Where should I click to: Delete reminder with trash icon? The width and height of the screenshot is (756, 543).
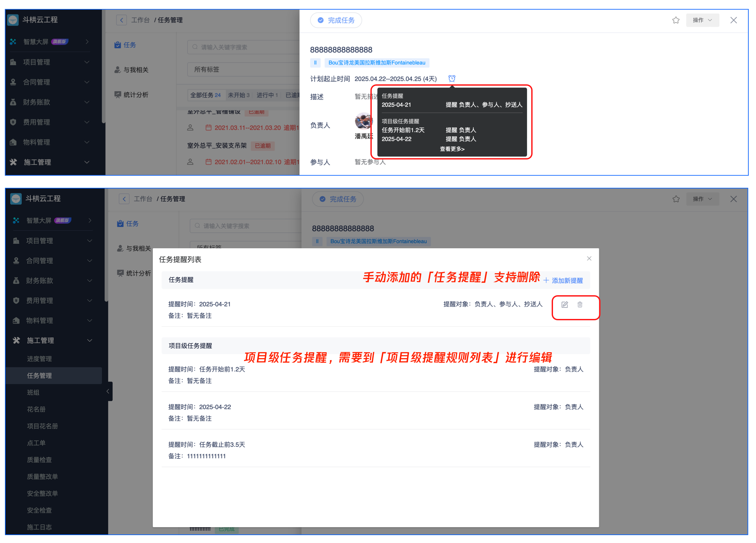pyautogui.click(x=580, y=305)
